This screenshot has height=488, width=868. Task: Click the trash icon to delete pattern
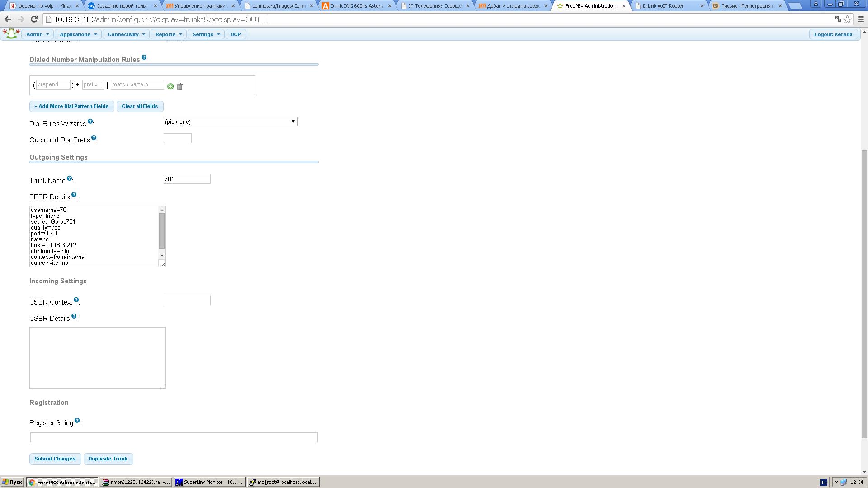point(179,86)
